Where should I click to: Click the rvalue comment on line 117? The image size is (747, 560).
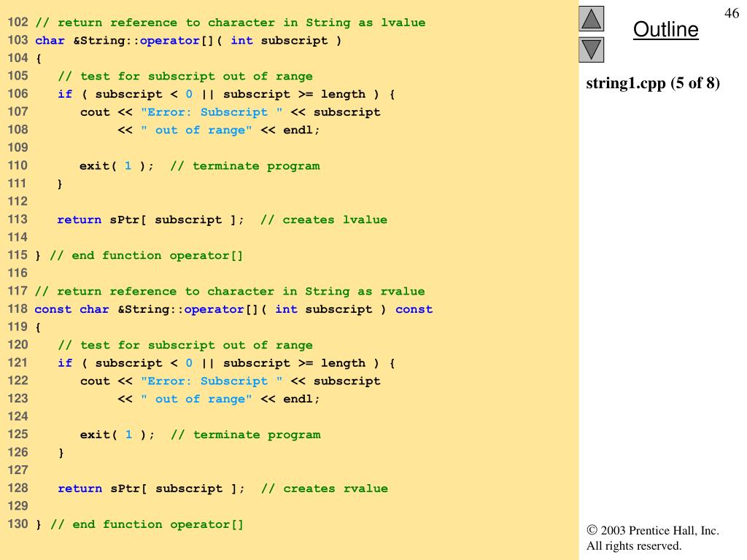point(230,292)
